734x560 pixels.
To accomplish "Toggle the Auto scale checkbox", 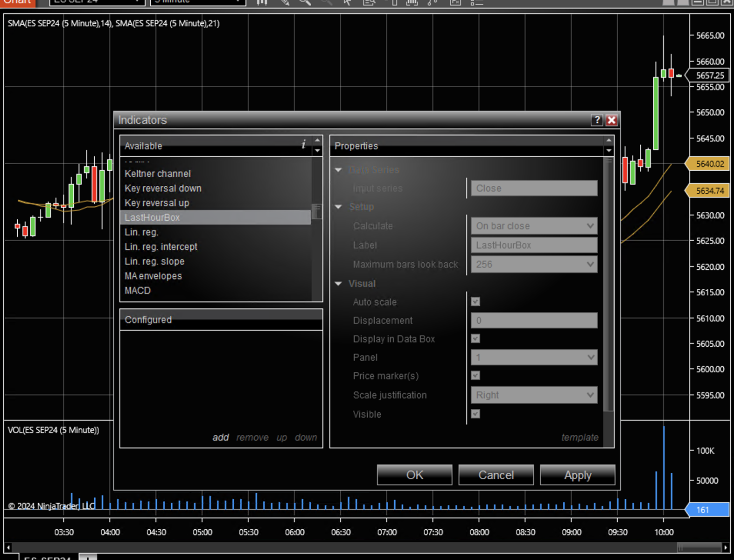I will point(475,302).
